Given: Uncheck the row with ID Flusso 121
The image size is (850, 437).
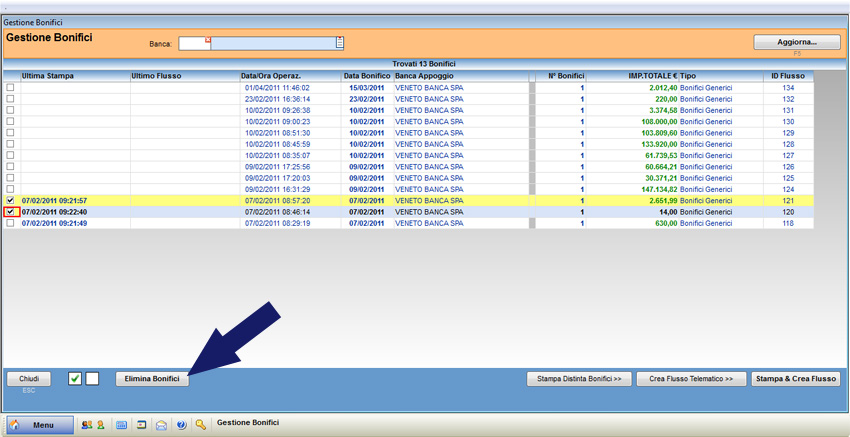Looking at the screenshot, I should (11, 201).
